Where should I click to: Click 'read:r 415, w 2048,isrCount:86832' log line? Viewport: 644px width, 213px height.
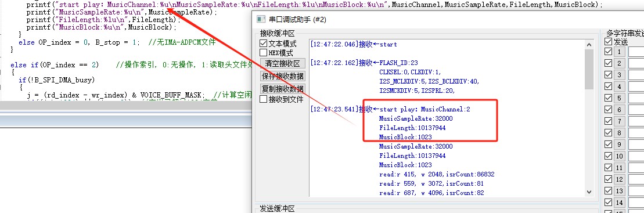point(437,175)
